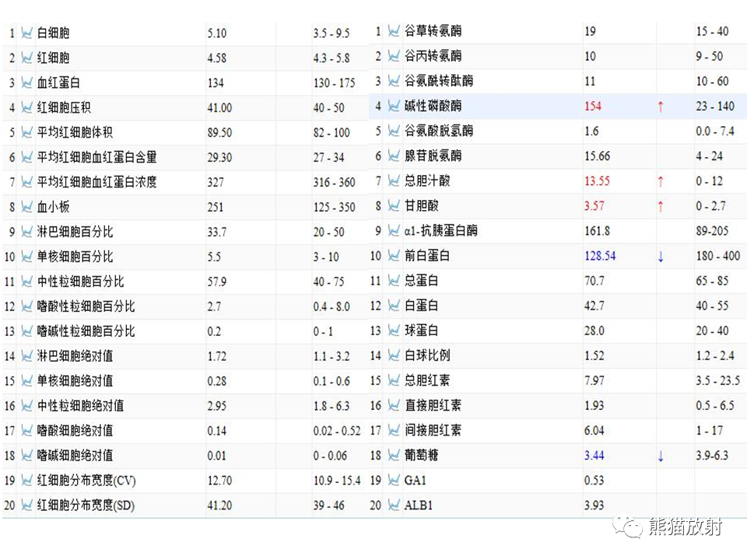Click the red value 154
The height and width of the screenshot is (560, 747).
pos(593,107)
